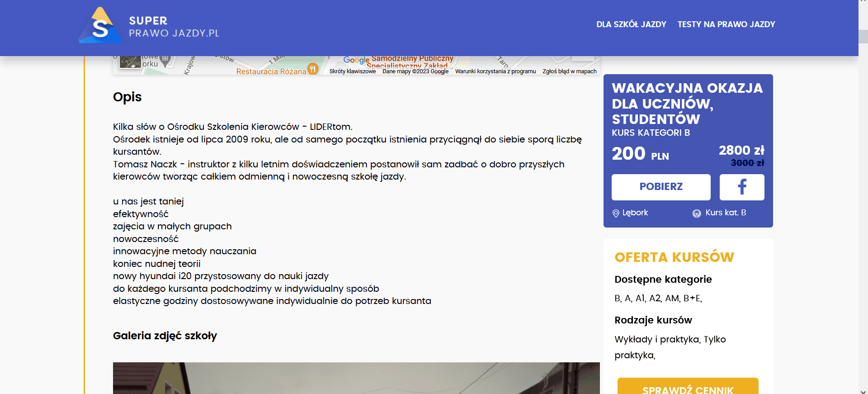Open Warunki korzystania z programu link
The height and width of the screenshot is (394, 868).
[495, 71]
